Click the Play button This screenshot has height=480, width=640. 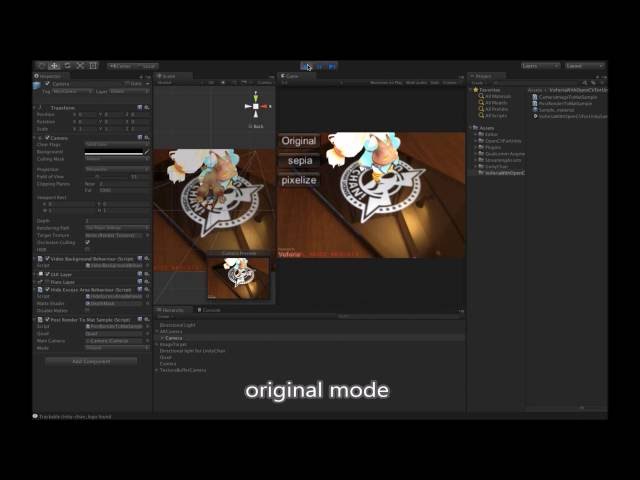coord(307,66)
